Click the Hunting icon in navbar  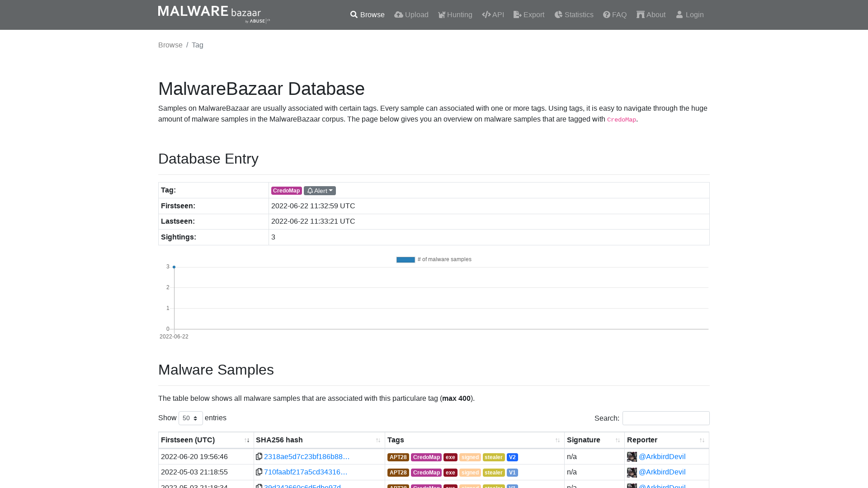point(441,14)
